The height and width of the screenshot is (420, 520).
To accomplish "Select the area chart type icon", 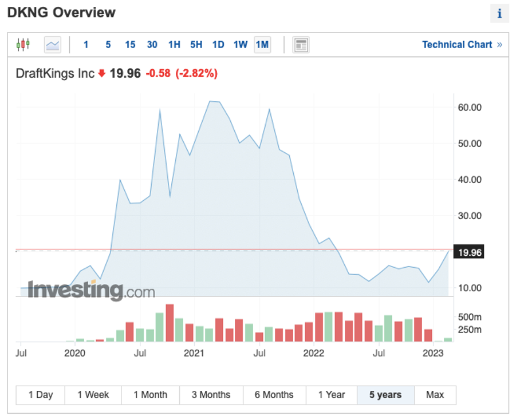I will point(53,44).
